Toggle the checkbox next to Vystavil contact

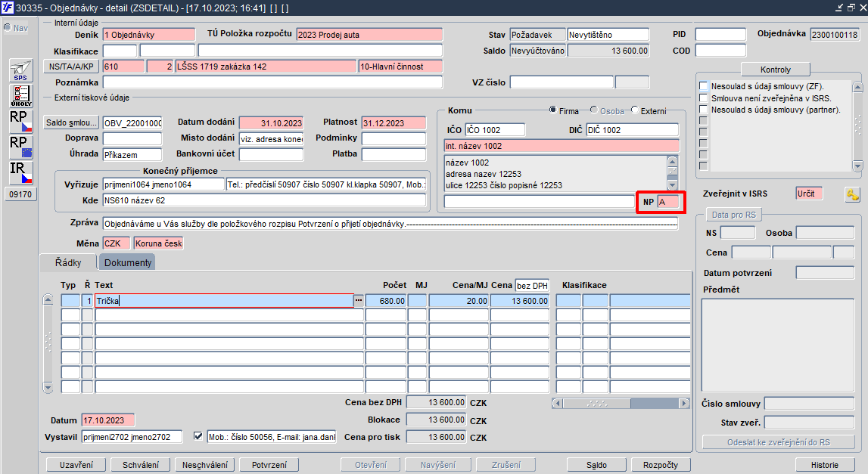coord(198,436)
